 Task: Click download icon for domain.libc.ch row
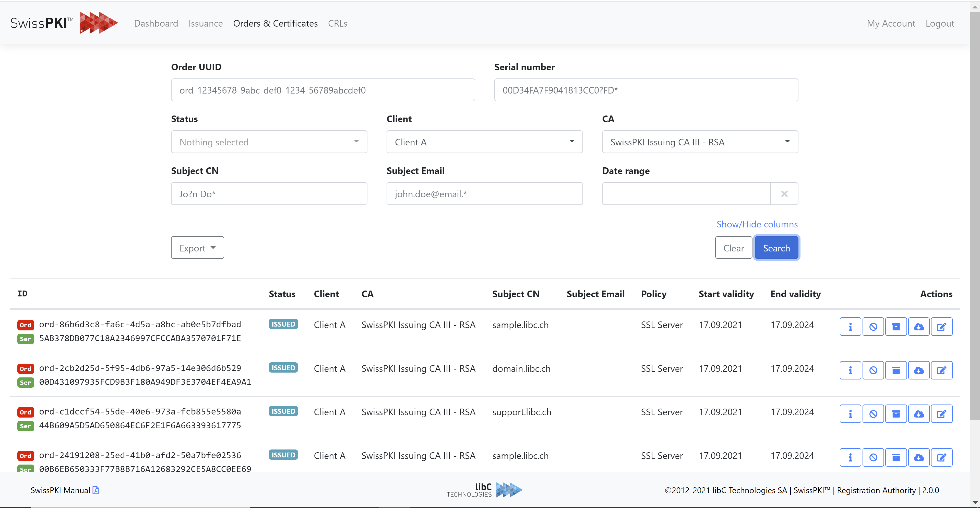click(x=918, y=370)
